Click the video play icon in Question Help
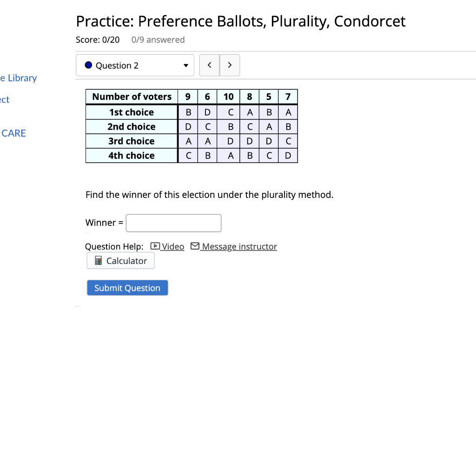 point(156,246)
